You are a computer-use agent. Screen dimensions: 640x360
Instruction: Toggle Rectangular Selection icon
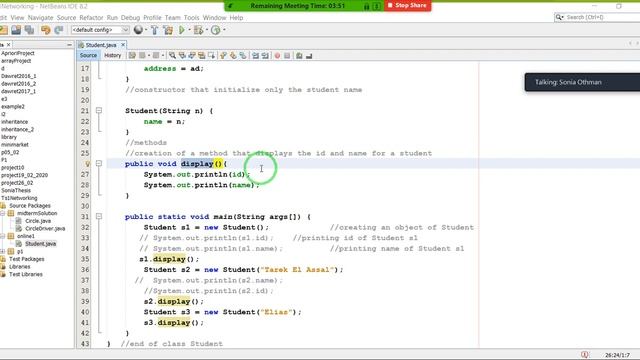coord(211,56)
